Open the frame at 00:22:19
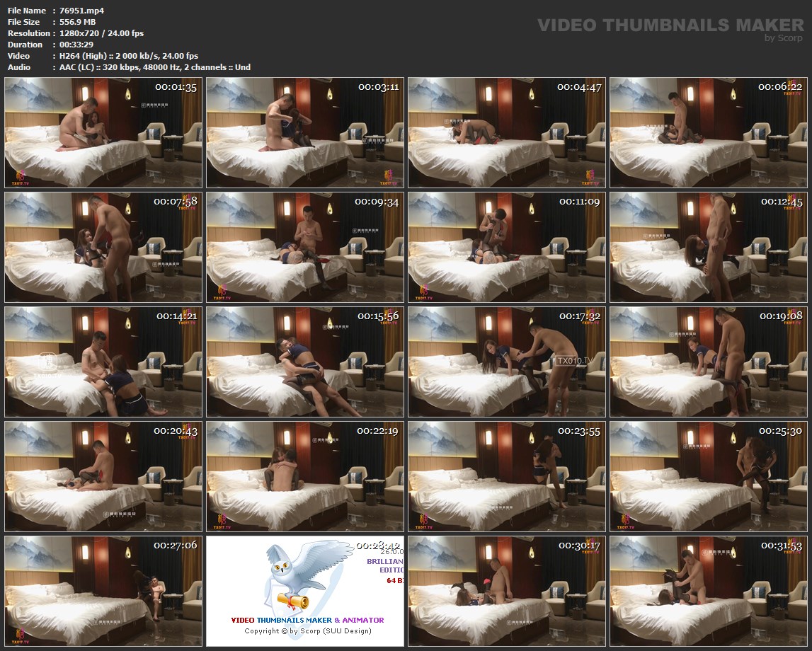812x651 pixels. [x=304, y=476]
